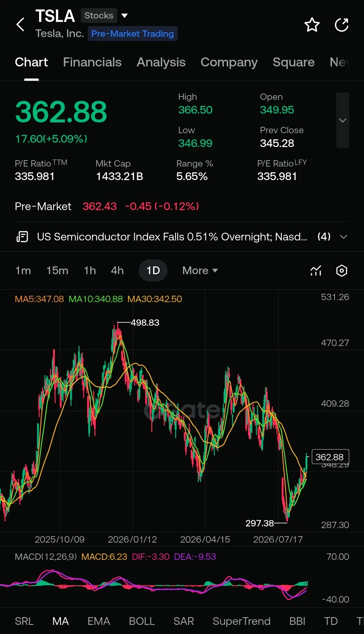Viewport: 364px width, 634px height.
Task: Select the 1h timeframe
Action: click(90, 270)
